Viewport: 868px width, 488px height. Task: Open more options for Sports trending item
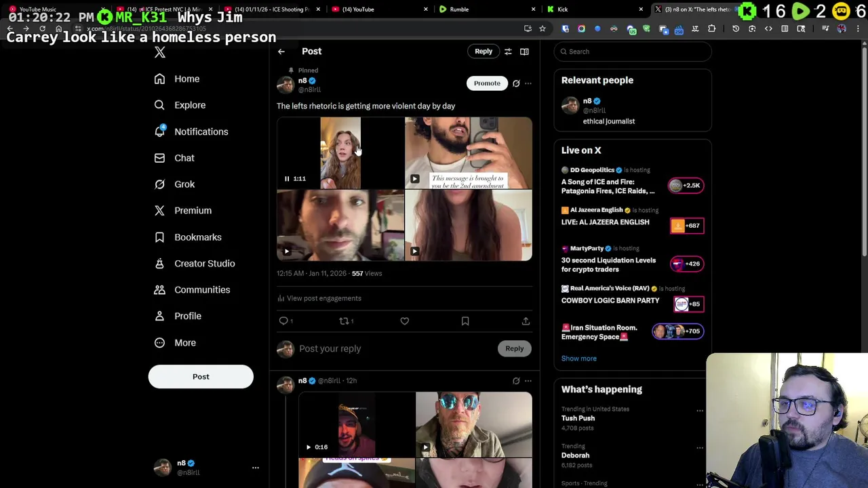coord(700,485)
